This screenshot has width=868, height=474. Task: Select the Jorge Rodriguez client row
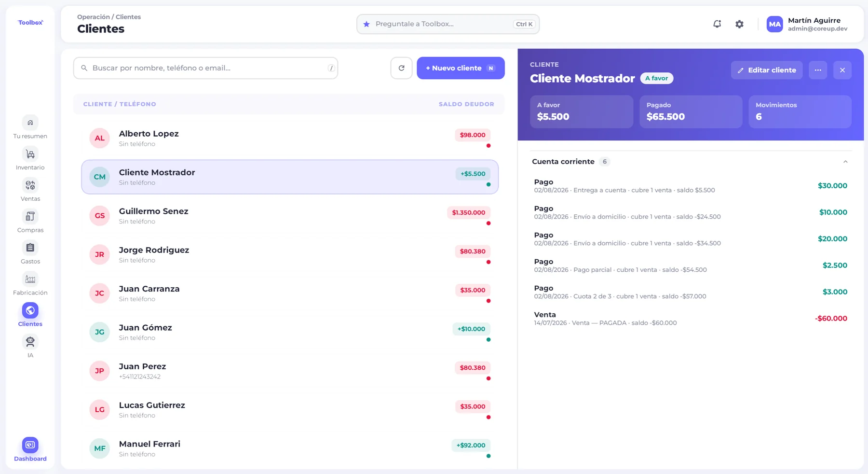(x=290, y=254)
